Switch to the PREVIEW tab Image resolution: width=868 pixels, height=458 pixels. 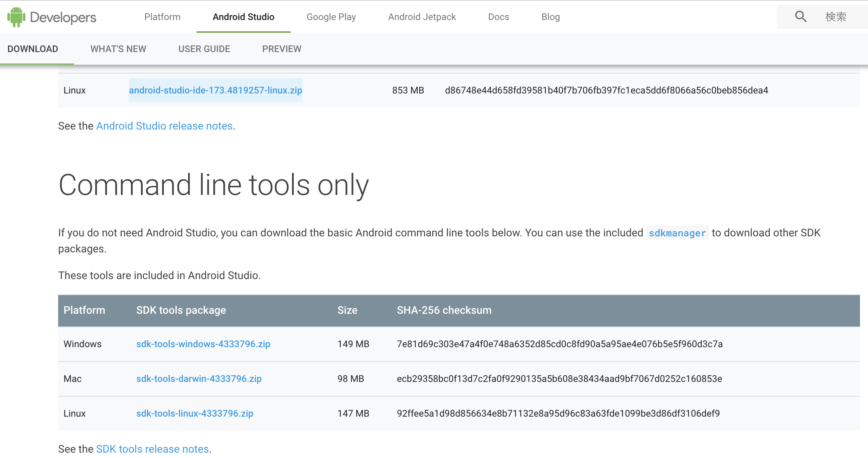(281, 49)
